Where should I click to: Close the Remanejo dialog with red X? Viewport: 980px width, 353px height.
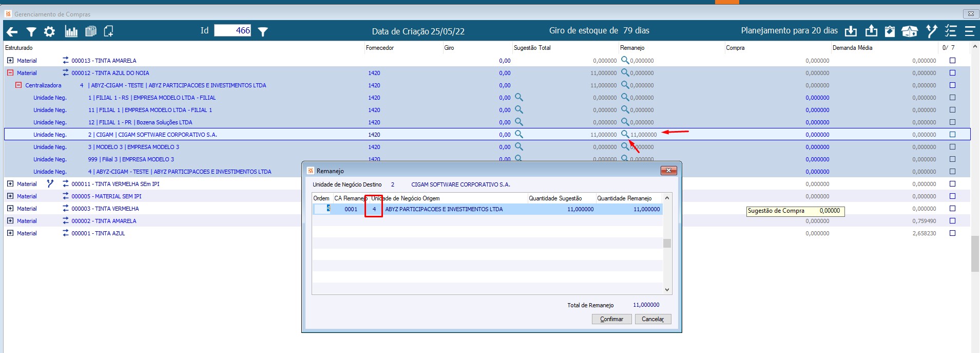click(x=668, y=171)
